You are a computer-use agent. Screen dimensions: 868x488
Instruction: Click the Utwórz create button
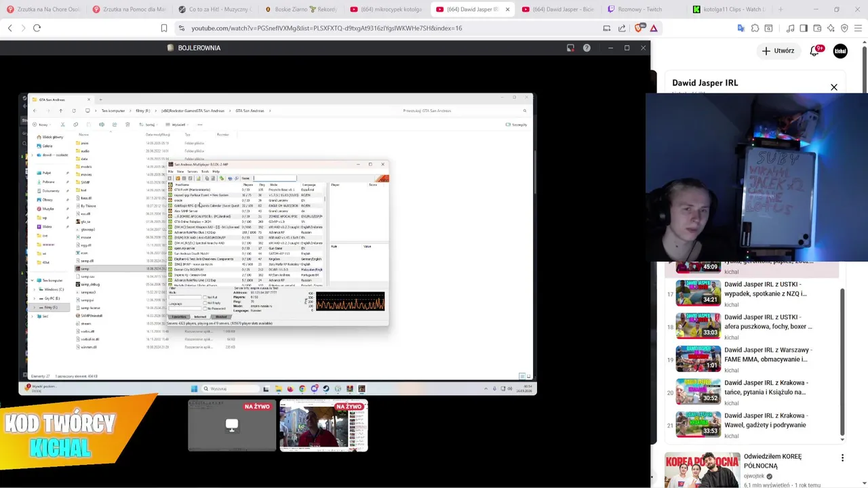777,51
